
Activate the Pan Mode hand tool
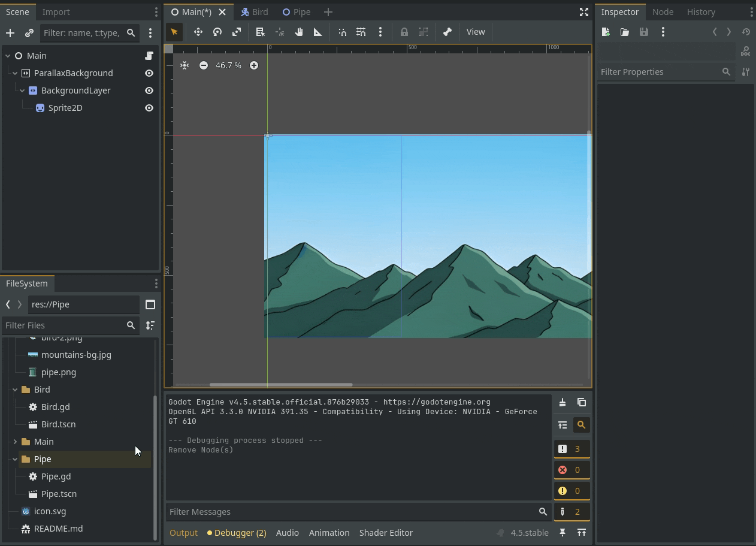click(x=299, y=32)
